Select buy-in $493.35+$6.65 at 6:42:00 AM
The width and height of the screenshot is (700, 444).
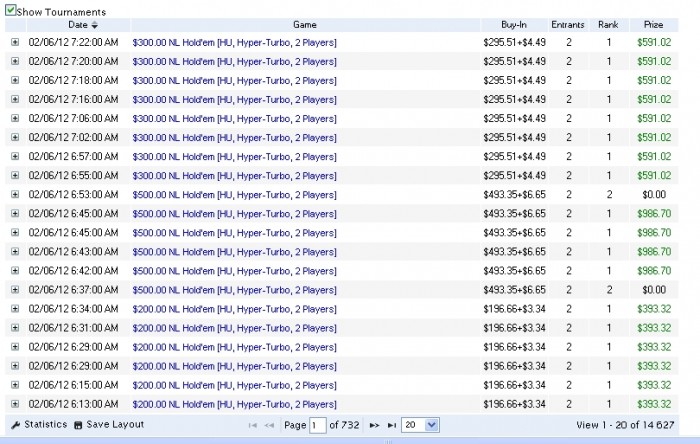[514, 270]
